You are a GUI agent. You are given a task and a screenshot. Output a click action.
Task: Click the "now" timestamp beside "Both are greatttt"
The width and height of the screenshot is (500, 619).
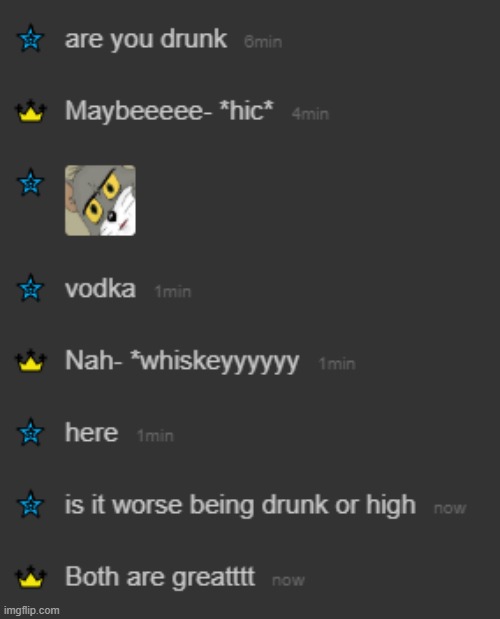[288, 581]
